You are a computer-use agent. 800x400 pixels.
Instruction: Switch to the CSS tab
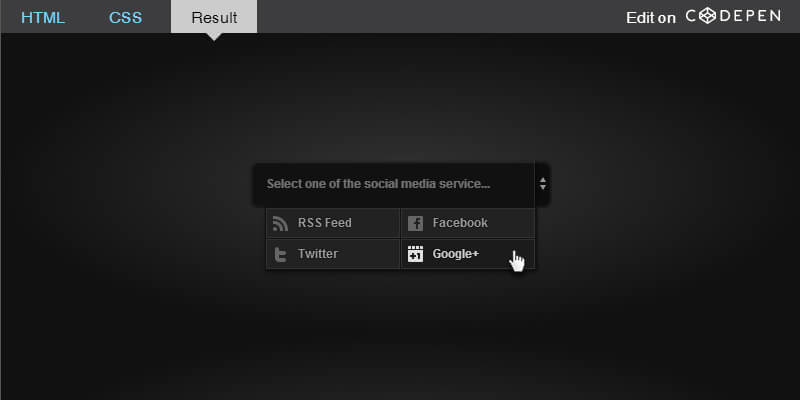tap(126, 17)
